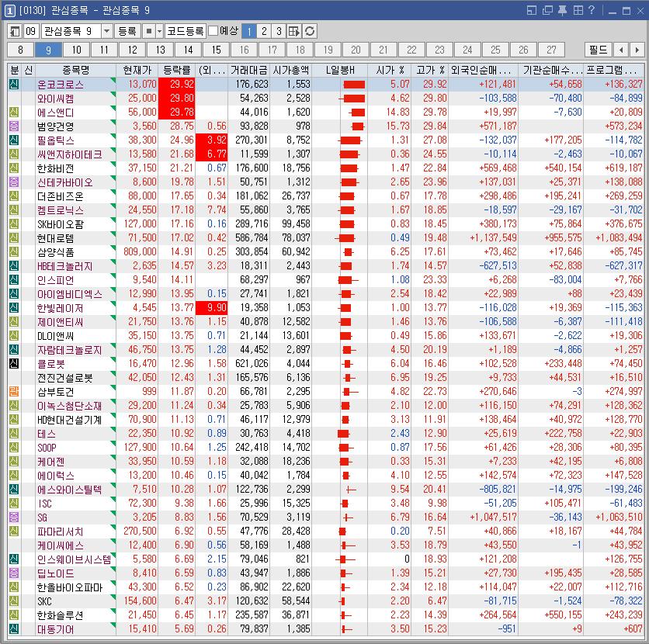Click the 09 group number input field
The height and width of the screenshot is (644, 649).
coord(32,31)
